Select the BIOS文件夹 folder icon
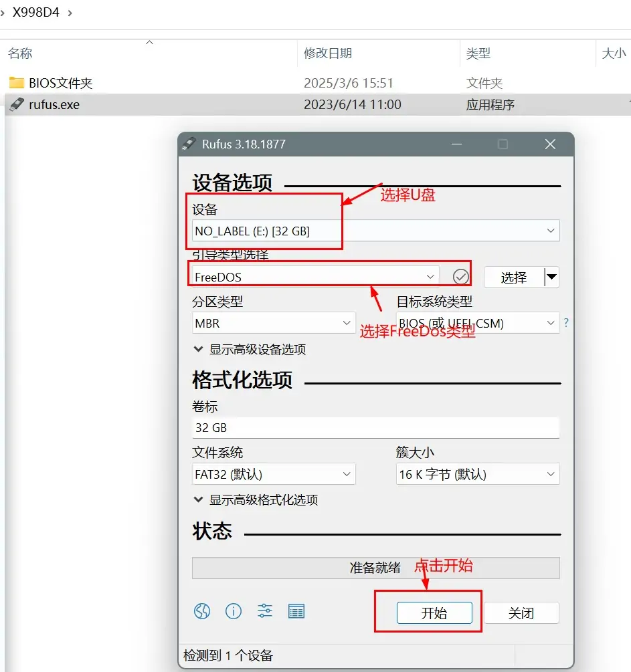631x672 pixels. (17, 83)
